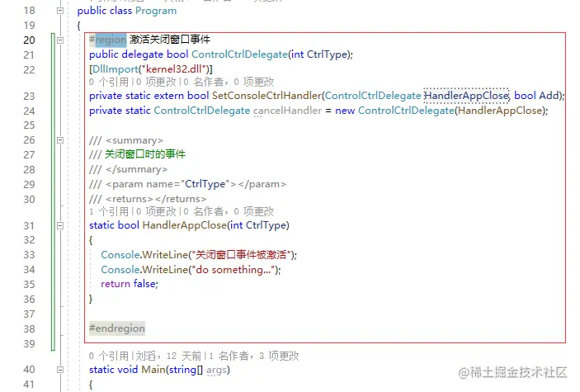Click 'DllImport' attribute on line 22
Image resolution: width=580 pixels, height=392 pixels.
tap(115, 69)
